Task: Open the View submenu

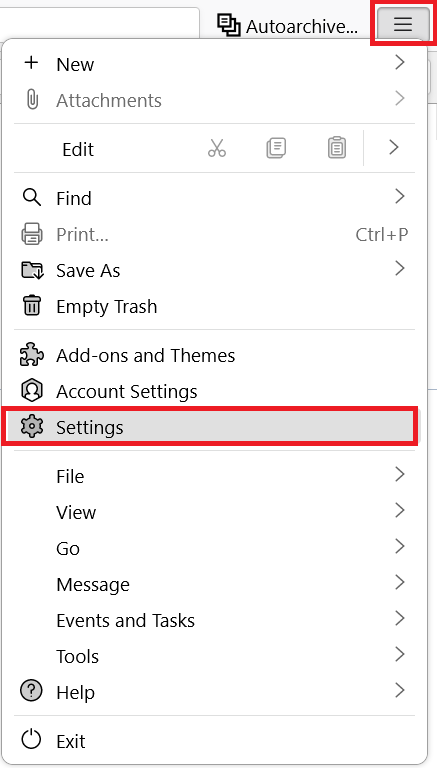Action: 215,512
